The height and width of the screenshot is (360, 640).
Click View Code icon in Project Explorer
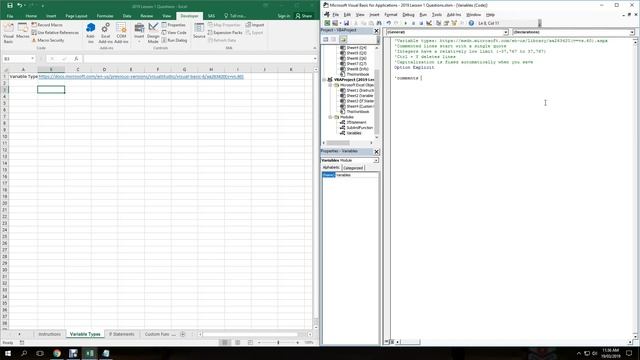coord(326,40)
